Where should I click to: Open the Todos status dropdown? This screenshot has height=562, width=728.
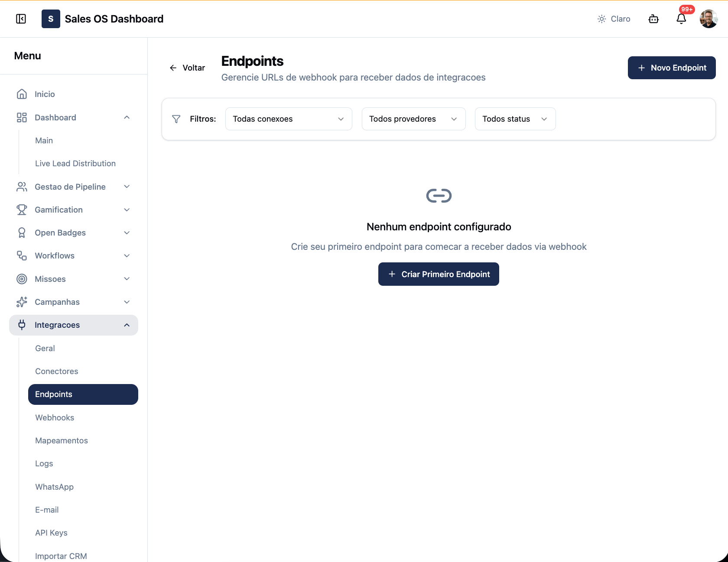click(515, 119)
